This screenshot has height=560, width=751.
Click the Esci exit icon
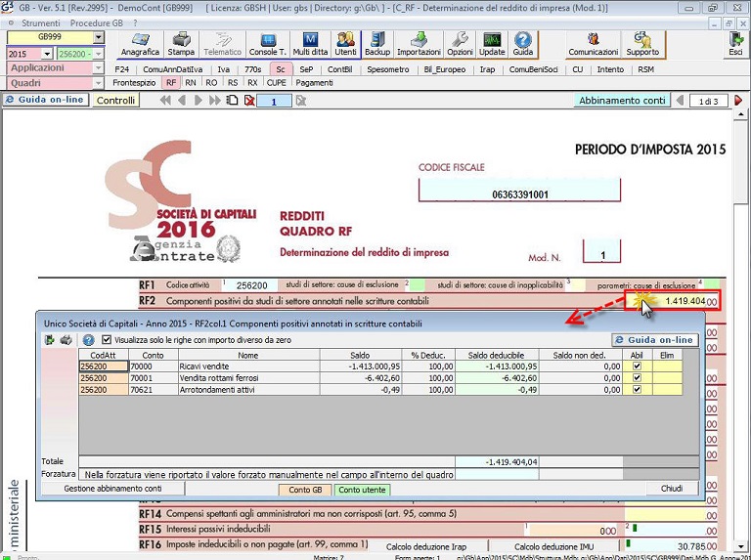coord(735,44)
